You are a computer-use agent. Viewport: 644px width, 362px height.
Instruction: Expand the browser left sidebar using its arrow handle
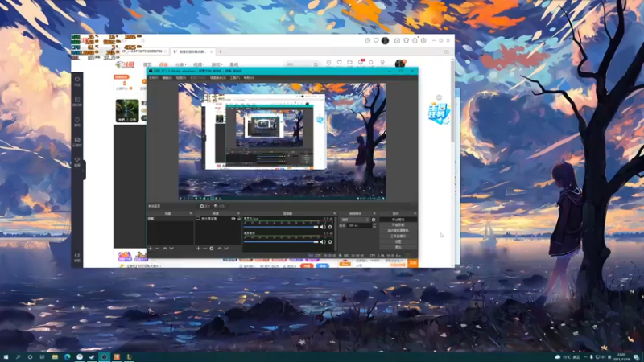(84, 170)
